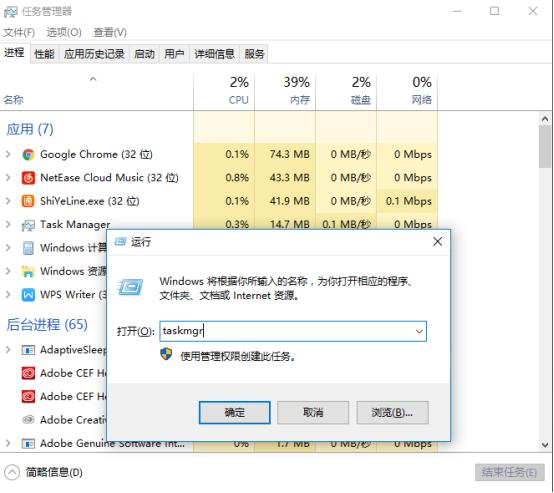
Task: Click the Run dialog title bar icon
Action: point(120,242)
